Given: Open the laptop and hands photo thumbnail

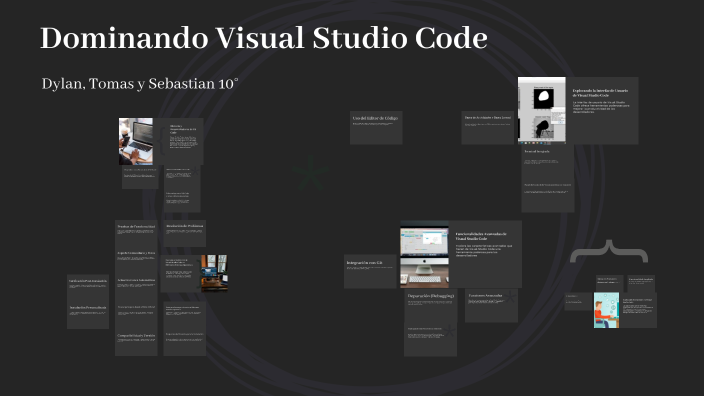Looking at the screenshot, I should tap(136, 141).
